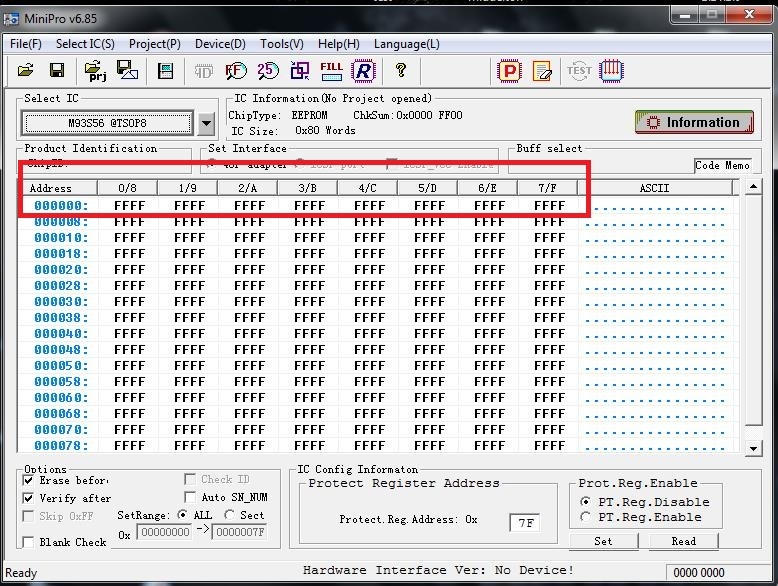Viewport: 778px width, 586px height.
Task: Select the ALL range radio button
Action: (182, 515)
